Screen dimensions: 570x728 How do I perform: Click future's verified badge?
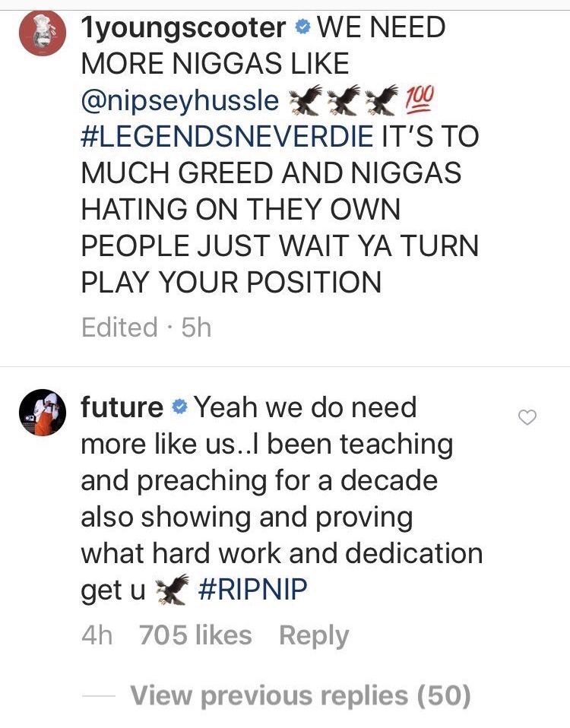pyautogui.click(x=179, y=407)
